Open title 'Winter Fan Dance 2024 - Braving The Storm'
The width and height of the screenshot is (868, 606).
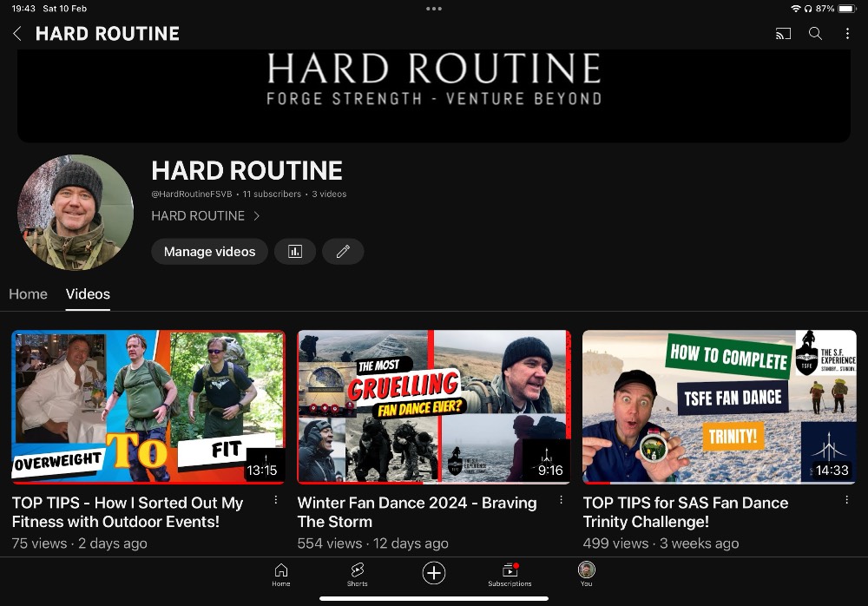click(x=417, y=512)
